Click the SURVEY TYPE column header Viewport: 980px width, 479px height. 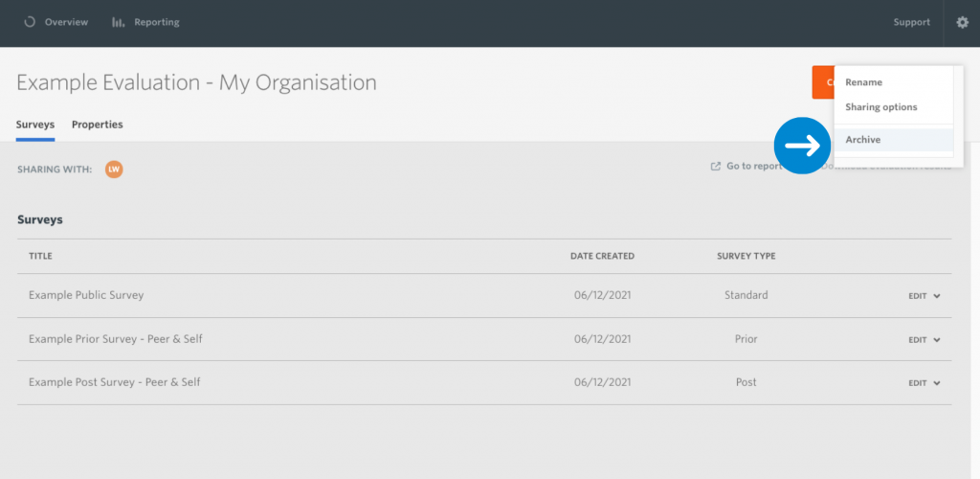(x=746, y=256)
